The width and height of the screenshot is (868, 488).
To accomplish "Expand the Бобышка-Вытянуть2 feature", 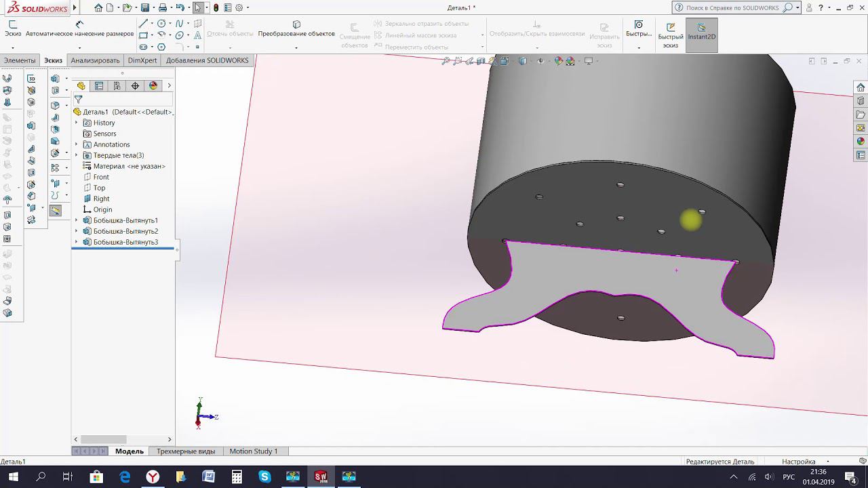I will coord(77,231).
